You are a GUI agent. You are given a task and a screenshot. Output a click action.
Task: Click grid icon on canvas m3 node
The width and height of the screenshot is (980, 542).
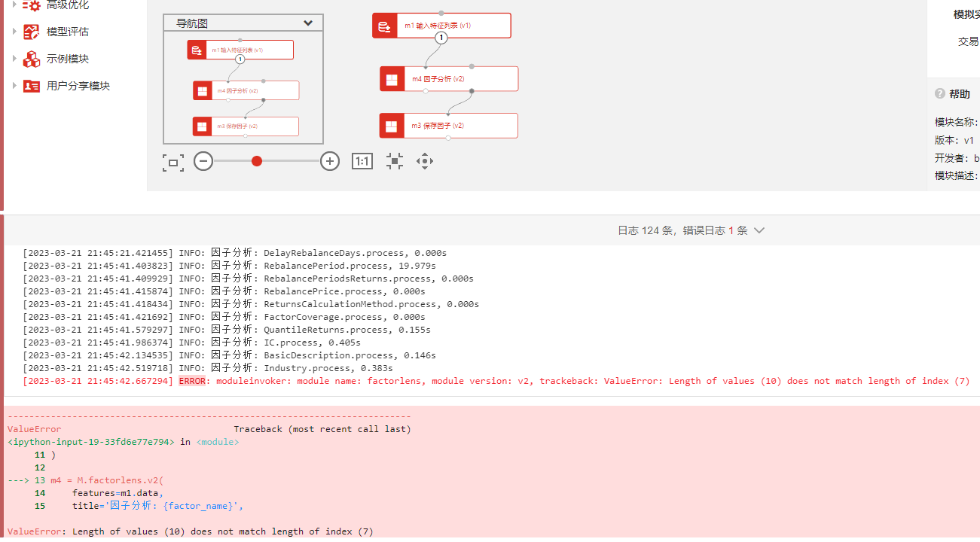click(x=392, y=126)
